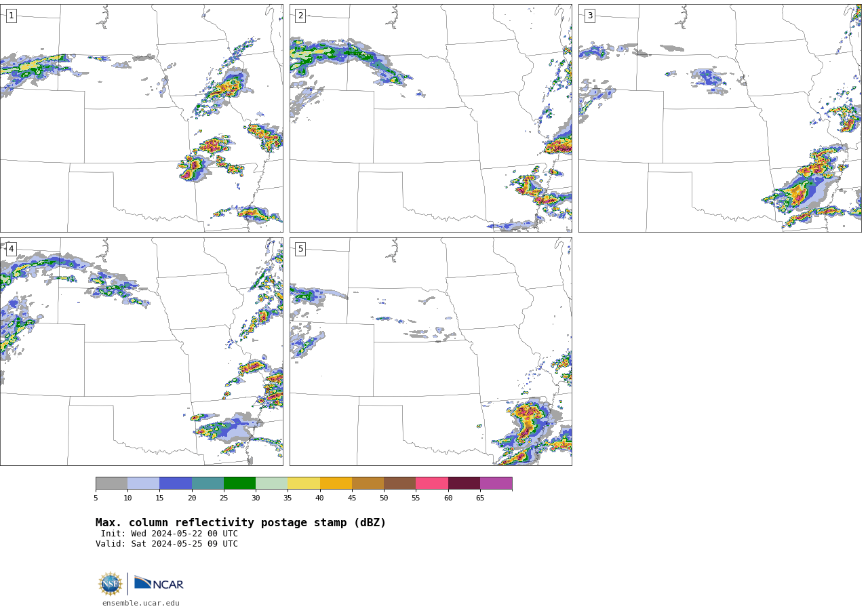
Task: Click panel number label 2
Action: (300, 16)
